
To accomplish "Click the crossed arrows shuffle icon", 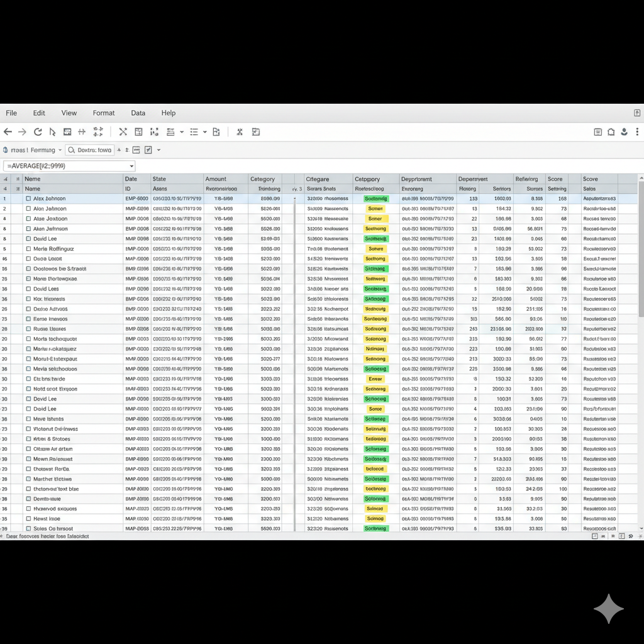I will tap(123, 132).
